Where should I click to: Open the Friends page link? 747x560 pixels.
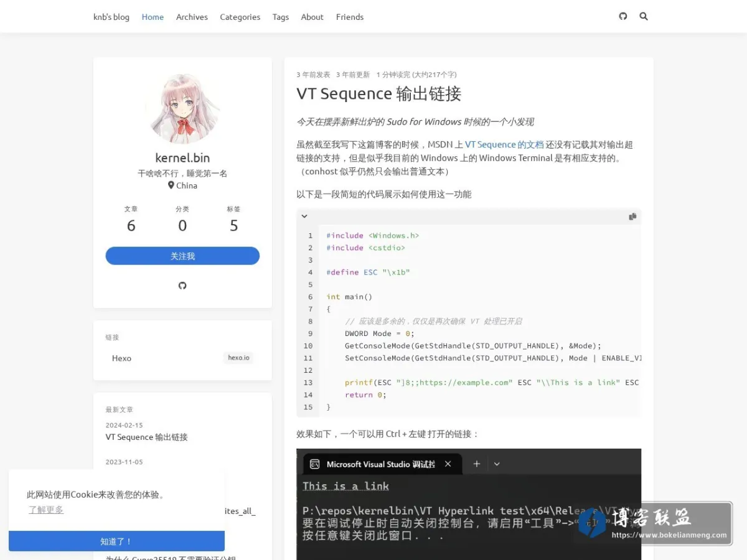click(350, 17)
